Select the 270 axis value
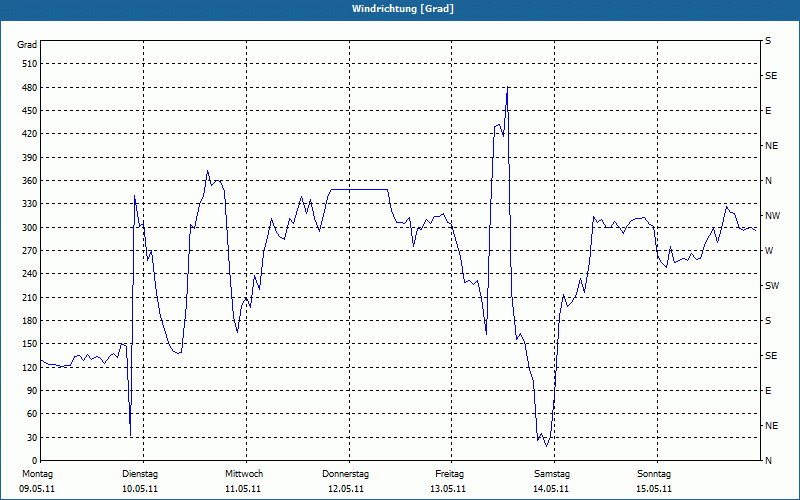The height and width of the screenshot is (500, 800). (30, 251)
